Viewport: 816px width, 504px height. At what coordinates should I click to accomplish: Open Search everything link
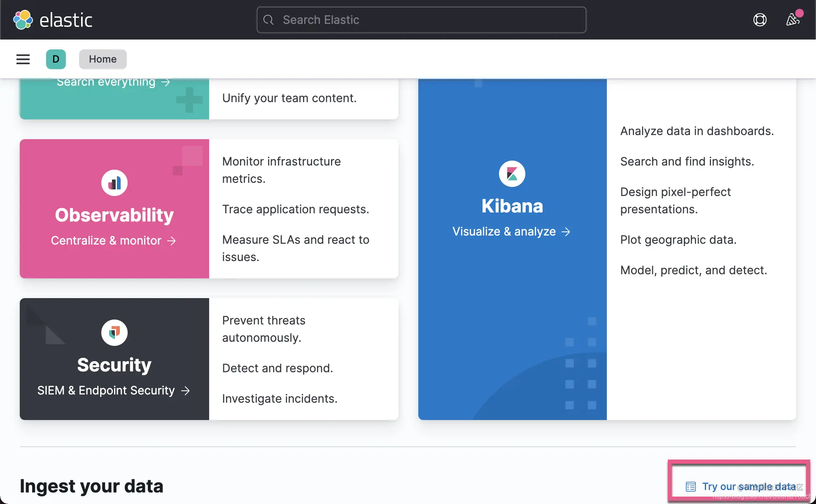pos(114,82)
